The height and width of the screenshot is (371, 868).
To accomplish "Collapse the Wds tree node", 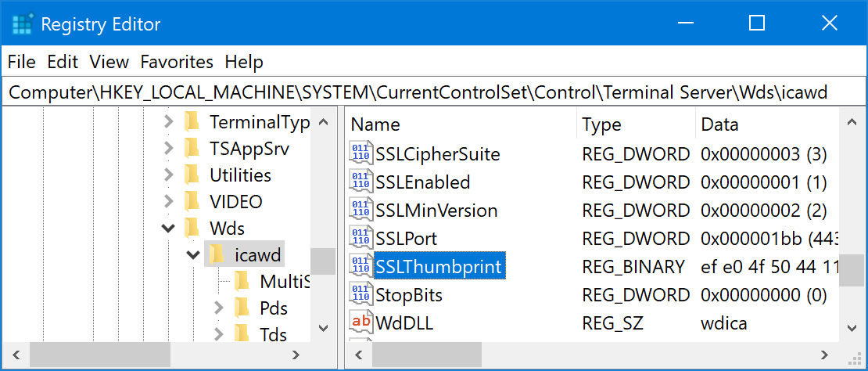I will click(168, 229).
